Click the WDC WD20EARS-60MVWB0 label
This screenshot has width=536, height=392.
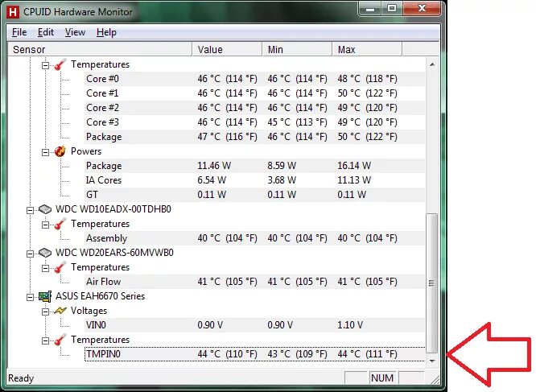pyautogui.click(x=114, y=253)
